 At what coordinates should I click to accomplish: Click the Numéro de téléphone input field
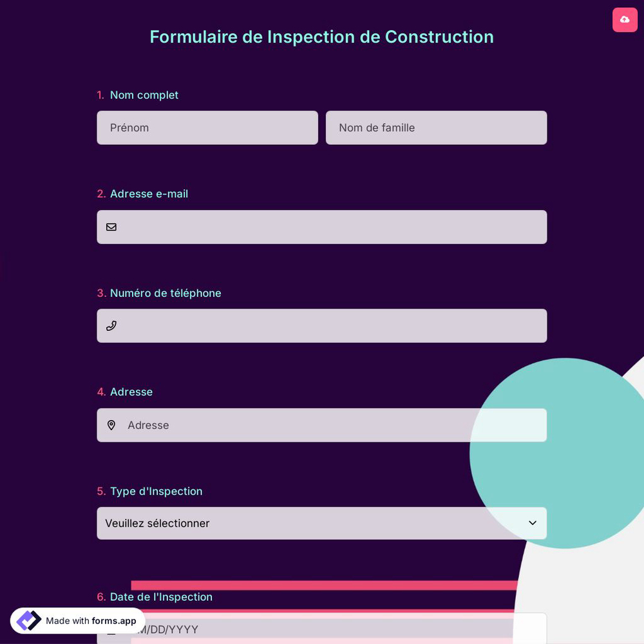[322, 325]
